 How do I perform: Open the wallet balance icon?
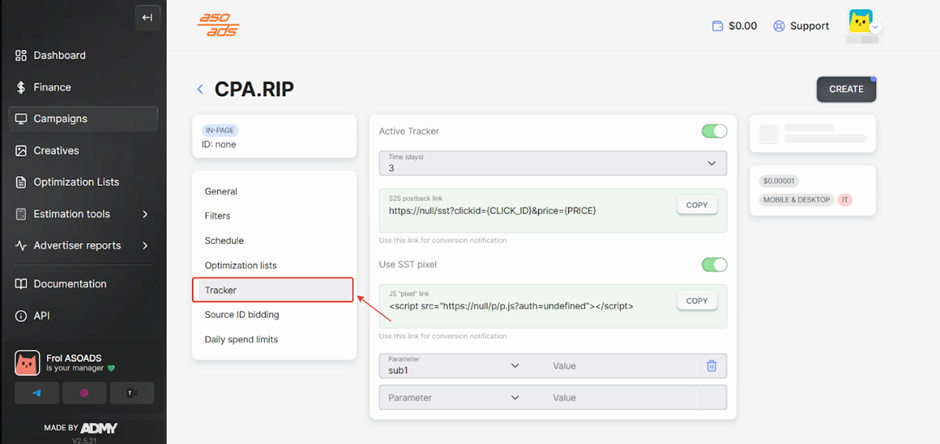click(717, 26)
